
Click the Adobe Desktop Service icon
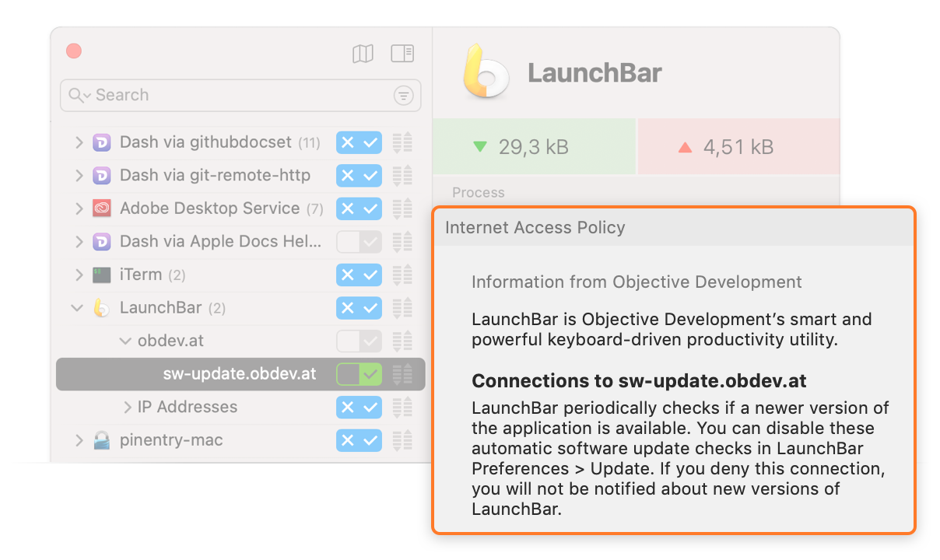click(x=102, y=208)
